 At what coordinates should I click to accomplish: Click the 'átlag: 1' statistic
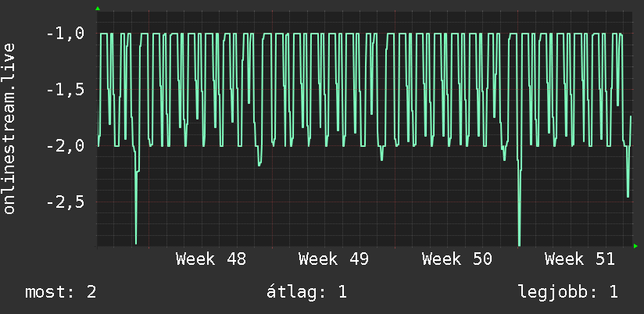click(306, 292)
